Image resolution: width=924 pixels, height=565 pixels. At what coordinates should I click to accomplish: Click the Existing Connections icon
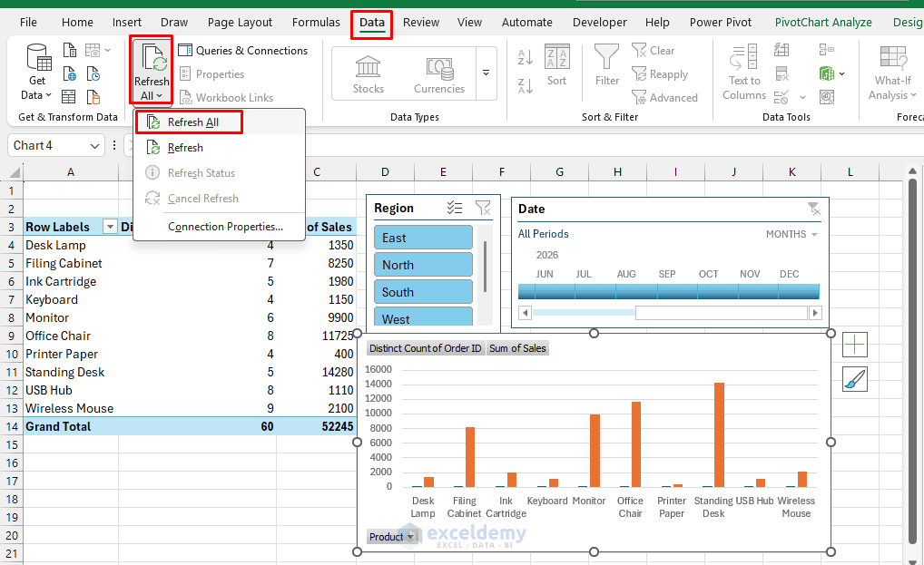(x=93, y=96)
